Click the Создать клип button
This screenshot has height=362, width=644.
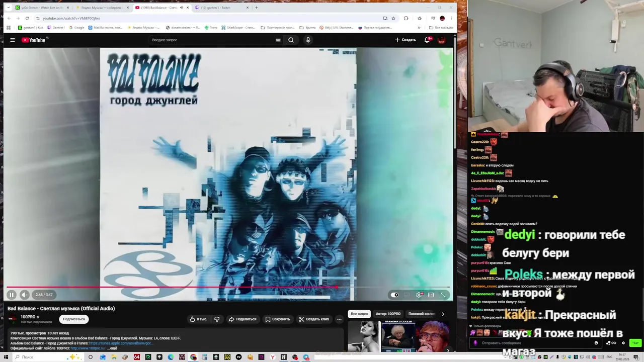tap(313, 319)
